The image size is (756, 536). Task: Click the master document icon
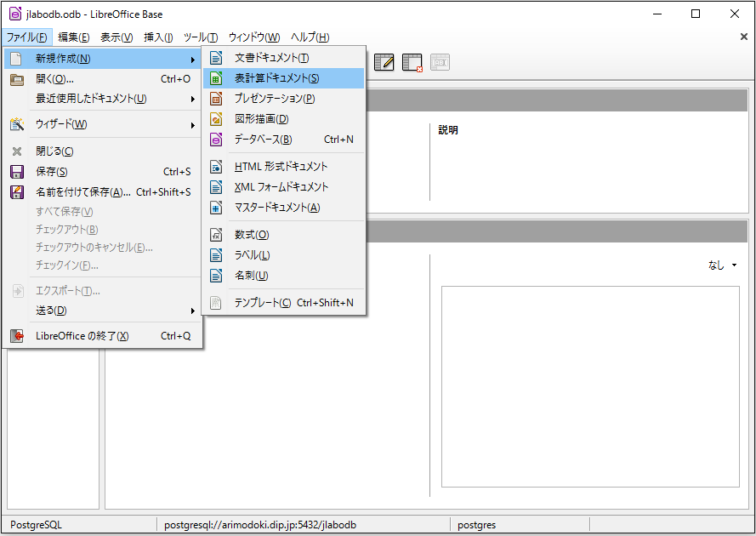coord(216,208)
